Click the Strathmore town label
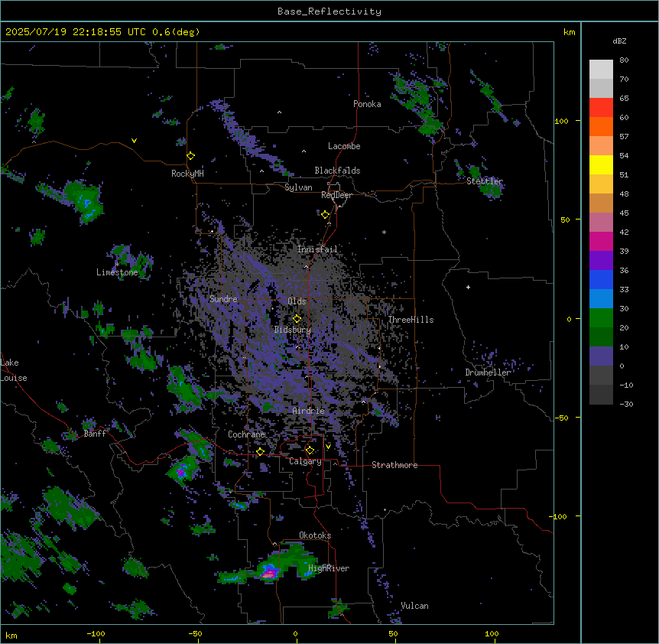The image size is (659, 644). (x=394, y=465)
